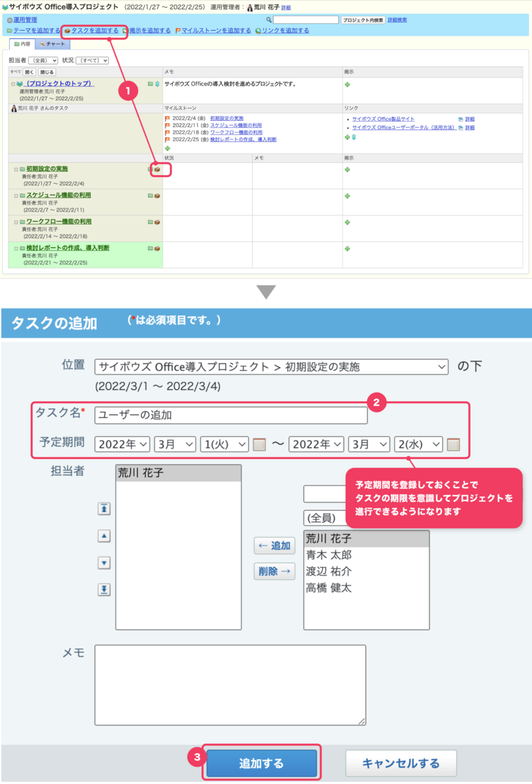
Task: Open the 状況 filter dropdown
Action: (92, 60)
